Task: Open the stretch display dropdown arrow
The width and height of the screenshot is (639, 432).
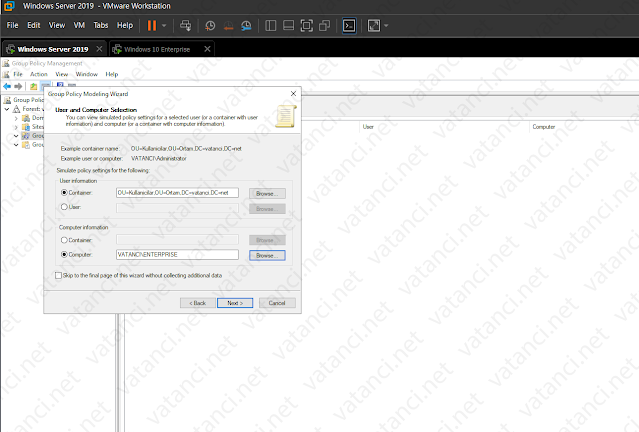Action: point(386,26)
